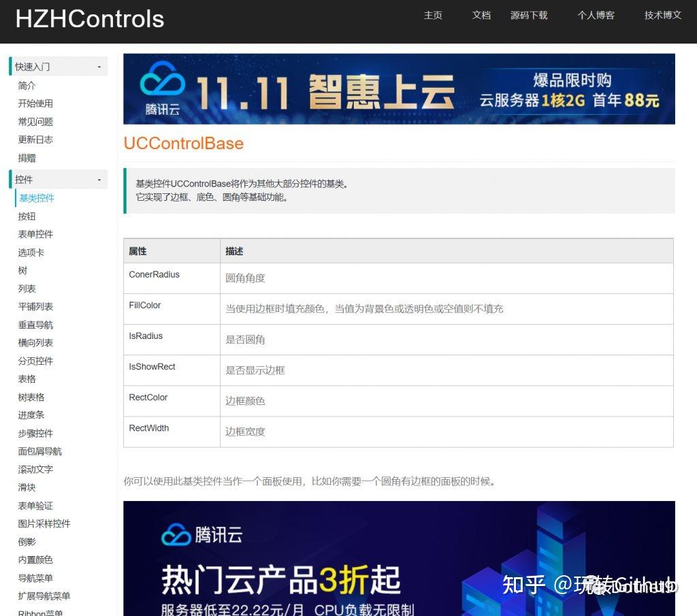The height and width of the screenshot is (616, 697).
Task: Select 平铺列表 in the sidebar
Action: coord(35,307)
